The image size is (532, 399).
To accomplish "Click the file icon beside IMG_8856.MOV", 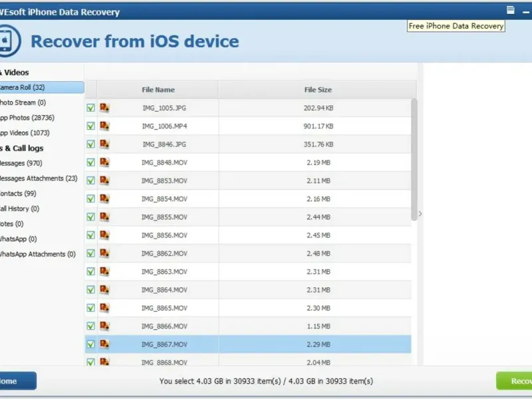I will click(x=104, y=235).
